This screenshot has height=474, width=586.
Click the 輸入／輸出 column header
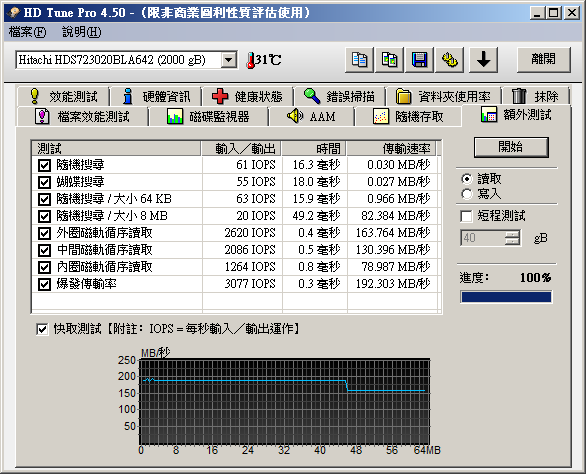tap(241, 148)
